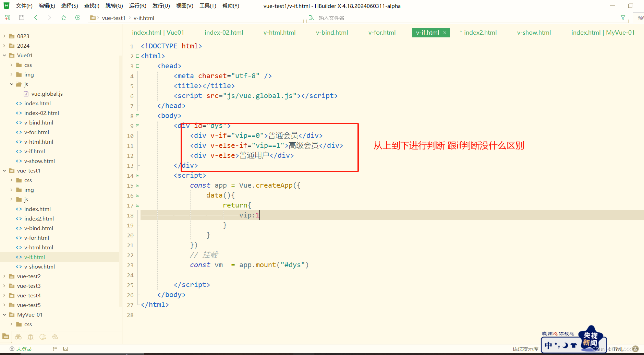Expand the vue-test3 folder

pos(4,286)
